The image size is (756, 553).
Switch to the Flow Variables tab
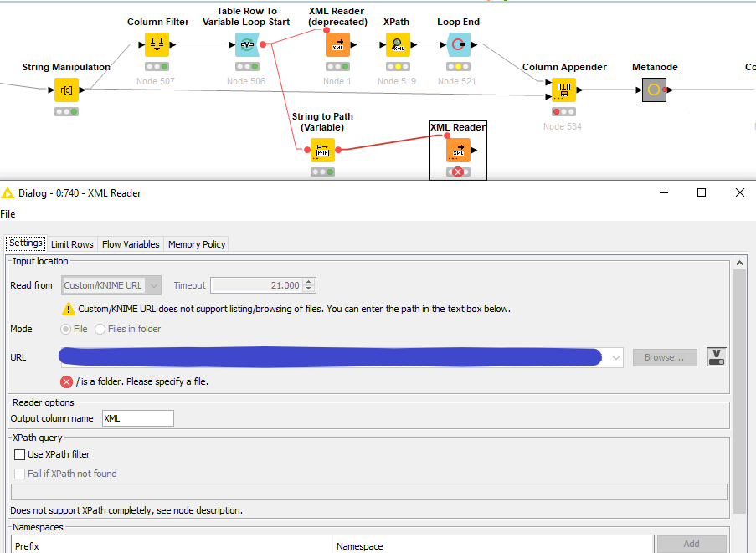(131, 244)
